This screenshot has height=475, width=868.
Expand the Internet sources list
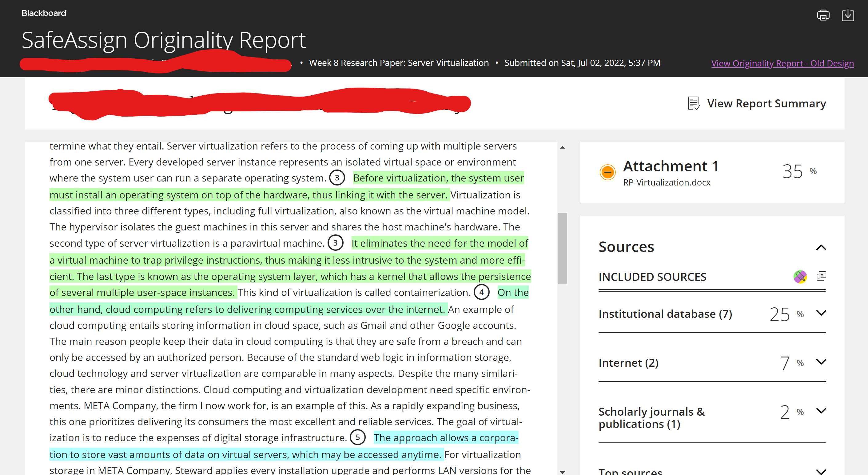point(821,362)
